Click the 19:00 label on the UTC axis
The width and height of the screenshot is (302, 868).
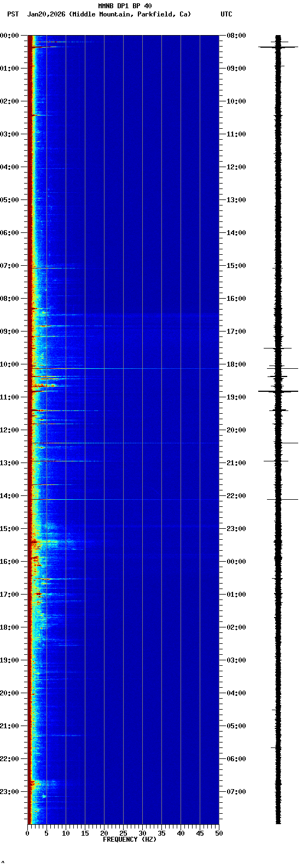coord(236,397)
